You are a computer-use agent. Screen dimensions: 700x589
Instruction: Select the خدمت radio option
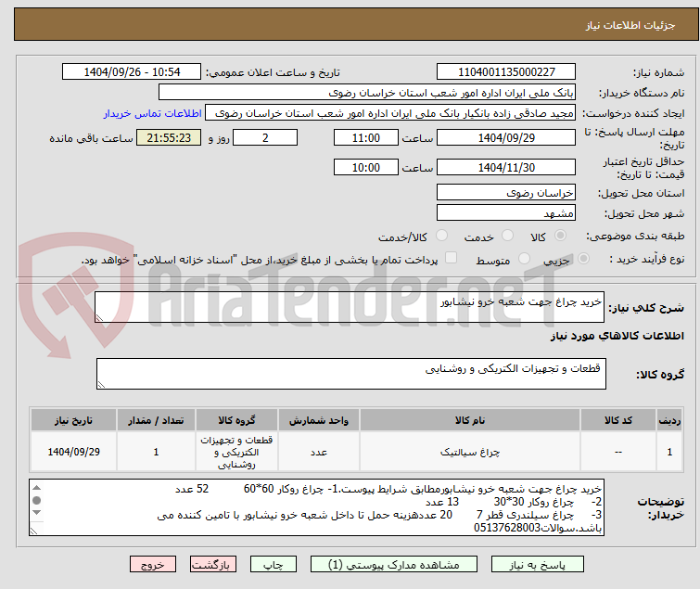(507, 235)
